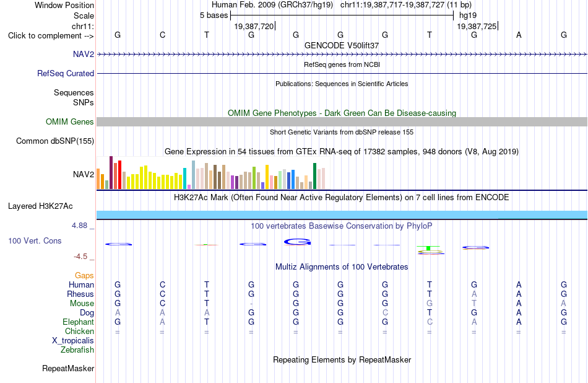Select 'Publications: Sequences in Scientific Articles' title
The width and height of the screenshot is (588, 383).
pyautogui.click(x=342, y=84)
